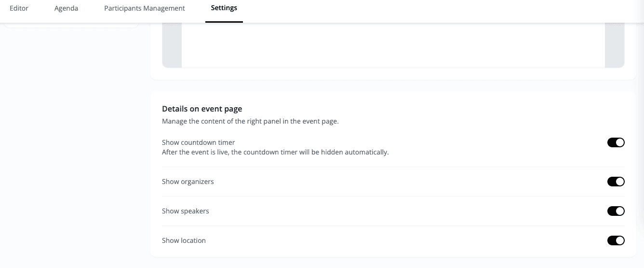This screenshot has height=268, width=644.
Task: Go to Participants Management tab
Action: coord(145,8)
